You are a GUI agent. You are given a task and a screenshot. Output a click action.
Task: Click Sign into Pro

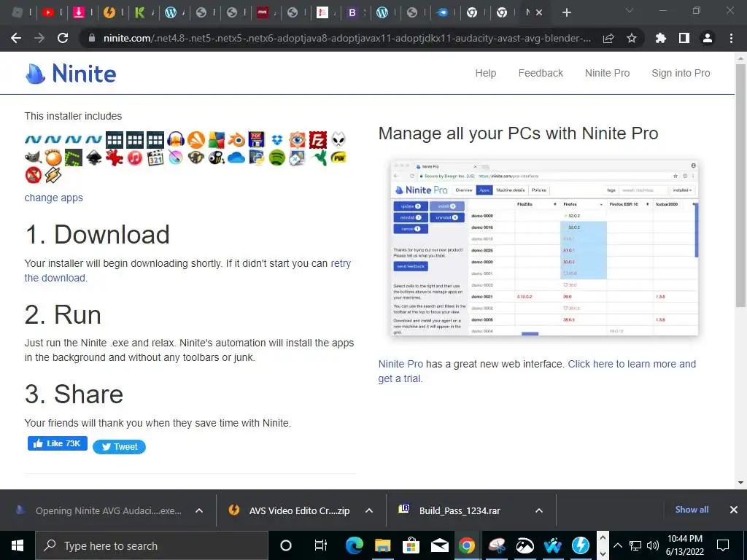[x=681, y=73]
